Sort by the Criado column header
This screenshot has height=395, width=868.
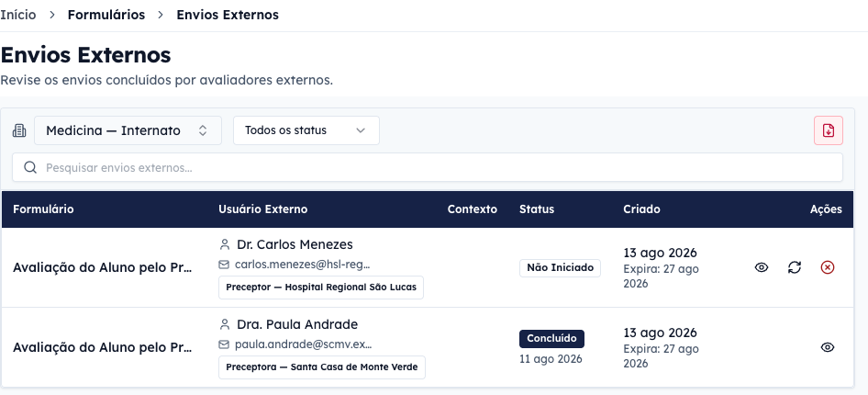pyautogui.click(x=641, y=209)
